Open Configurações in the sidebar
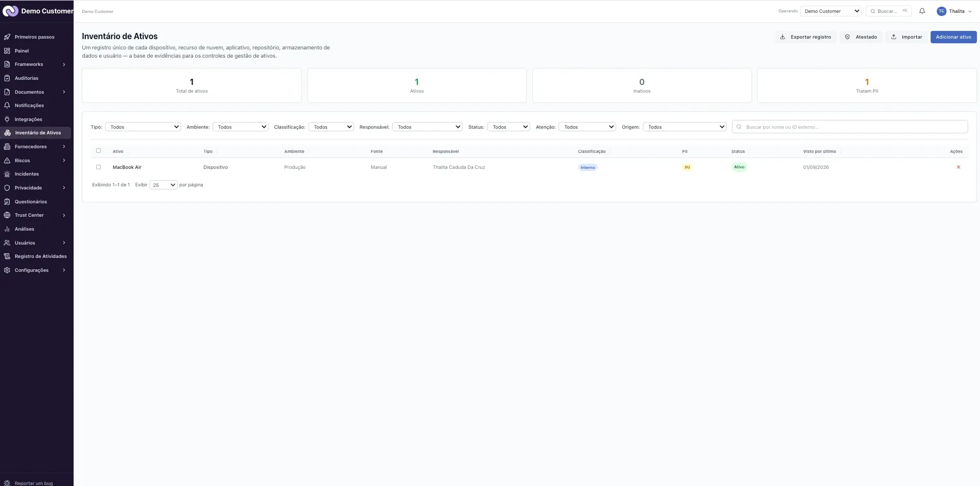This screenshot has height=486, width=980. coord(36,270)
